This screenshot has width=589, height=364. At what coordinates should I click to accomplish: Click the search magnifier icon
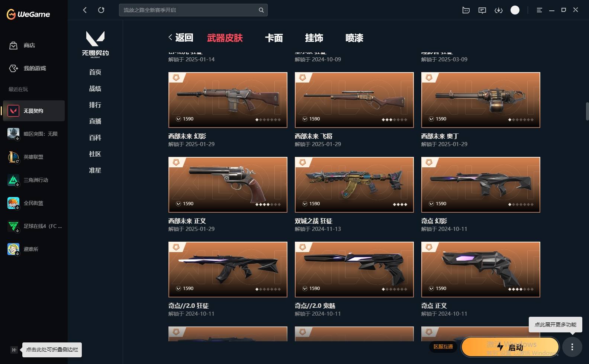coord(261,10)
